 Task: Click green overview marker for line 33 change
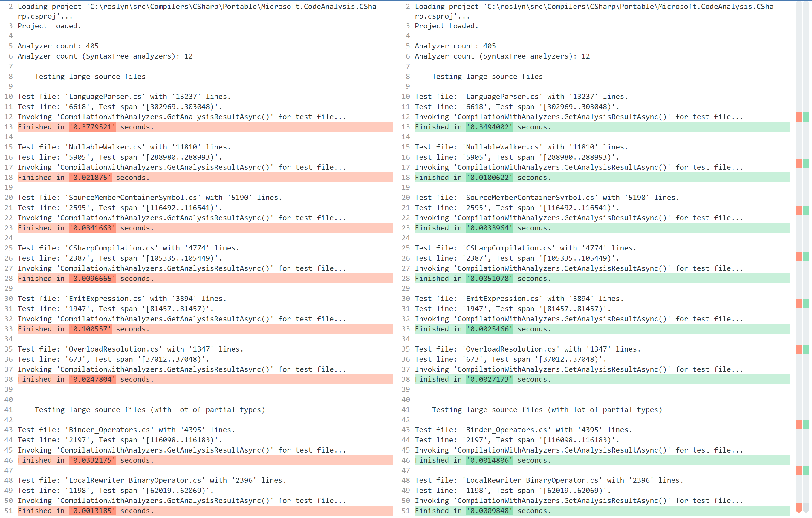tap(806, 303)
